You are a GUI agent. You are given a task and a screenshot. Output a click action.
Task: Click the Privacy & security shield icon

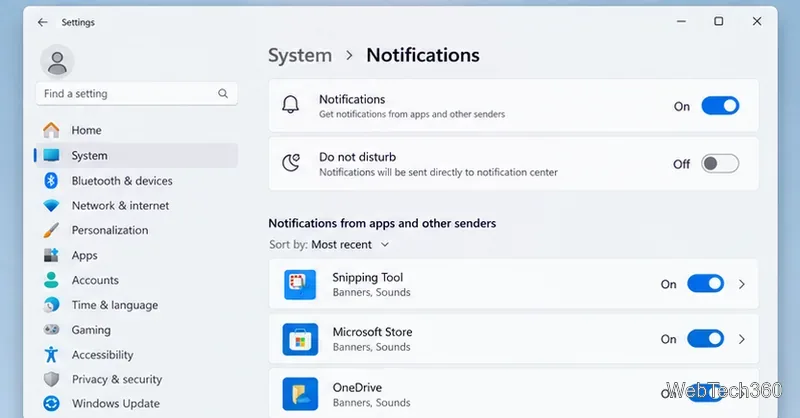pos(51,379)
